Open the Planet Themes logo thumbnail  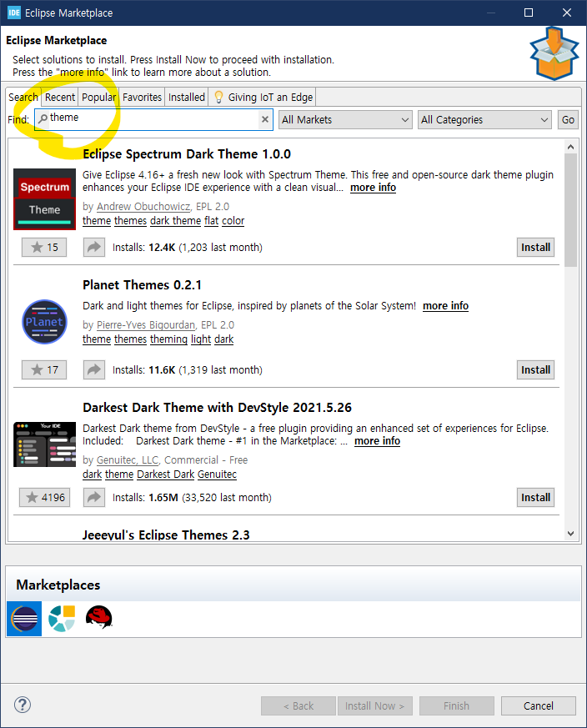[x=44, y=322]
